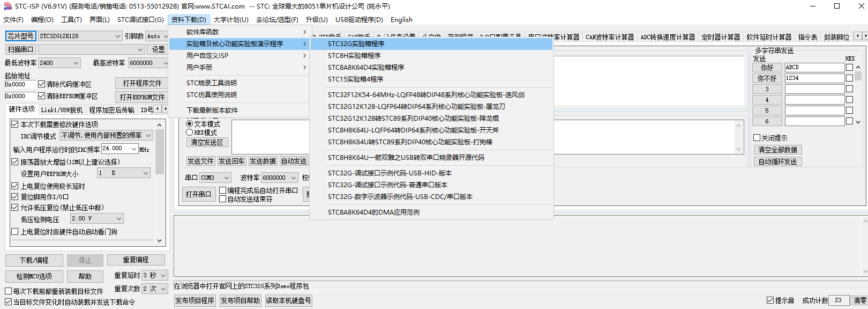Viewport: 868px width, 309px height.
Task: Toggle 上电复位使用较长延时 checkbox
Action: click(15, 186)
